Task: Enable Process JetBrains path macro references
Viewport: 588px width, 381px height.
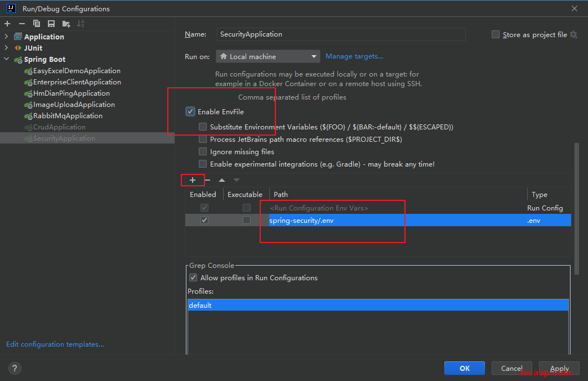Action: 203,139
